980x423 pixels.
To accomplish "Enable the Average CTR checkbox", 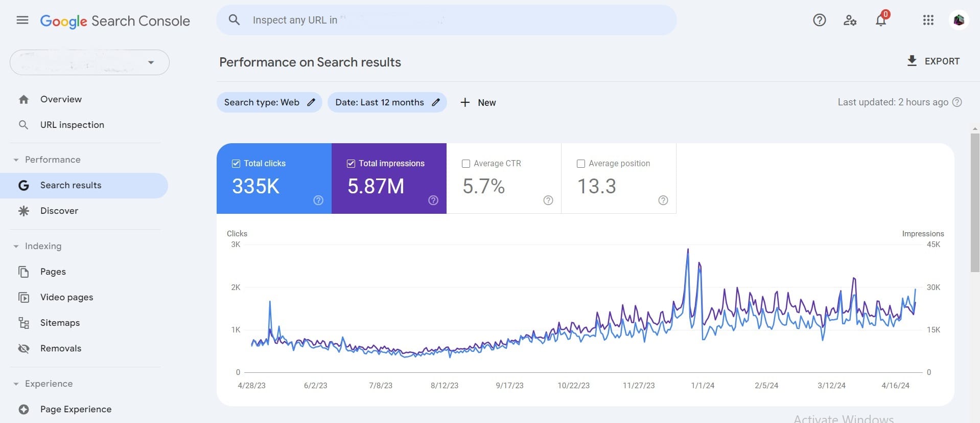I will click(466, 164).
